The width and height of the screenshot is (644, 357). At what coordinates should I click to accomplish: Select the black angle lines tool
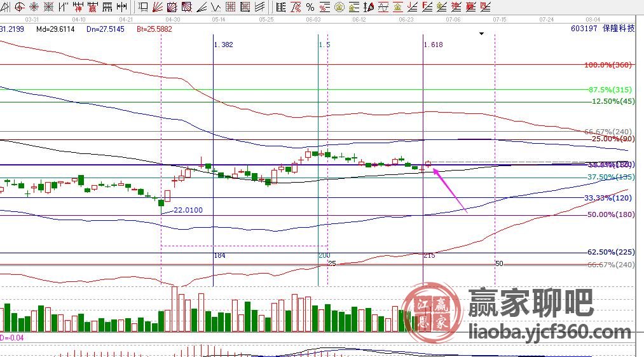pyautogui.click(x=202, y=6)
